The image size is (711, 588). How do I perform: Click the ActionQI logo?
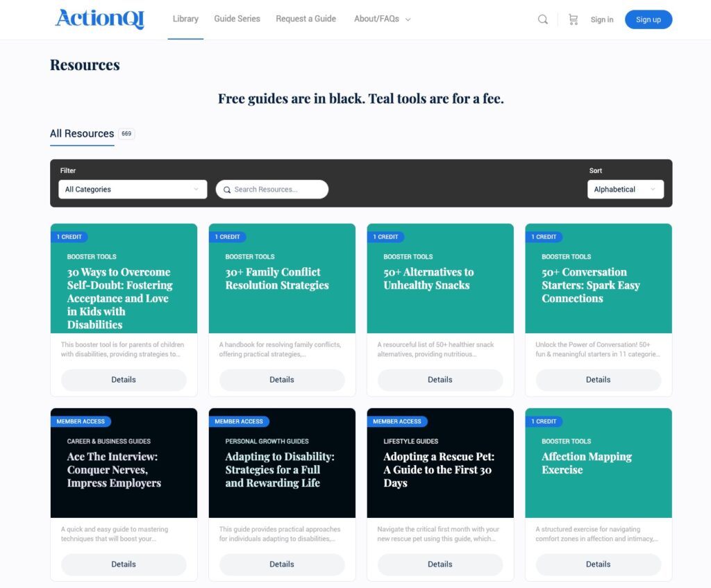coord(100,19)
